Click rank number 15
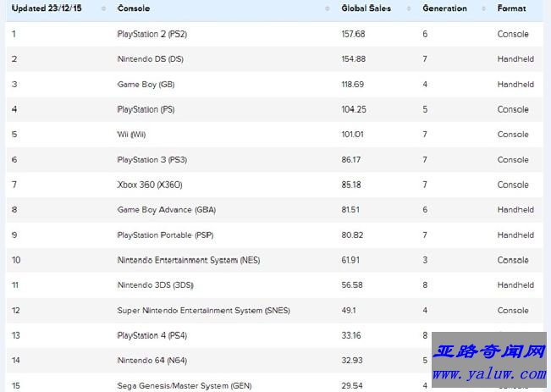Viewport: 551px width, 392px height. 16,386
